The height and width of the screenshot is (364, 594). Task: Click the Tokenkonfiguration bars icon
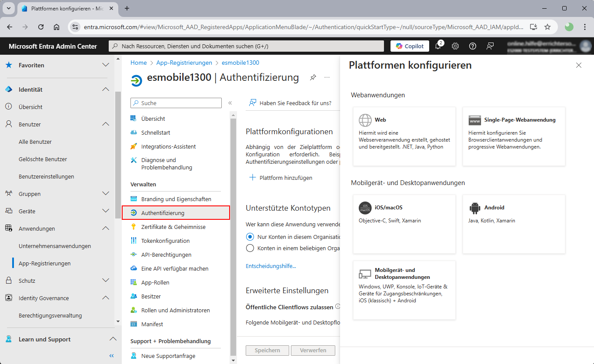tap(134, 241)
